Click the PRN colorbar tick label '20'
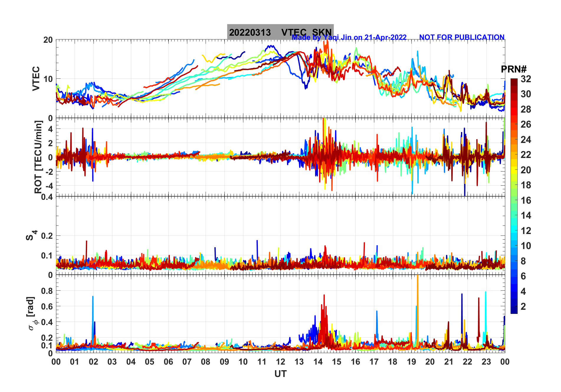 pyautogui.click(x=526, y=170)
